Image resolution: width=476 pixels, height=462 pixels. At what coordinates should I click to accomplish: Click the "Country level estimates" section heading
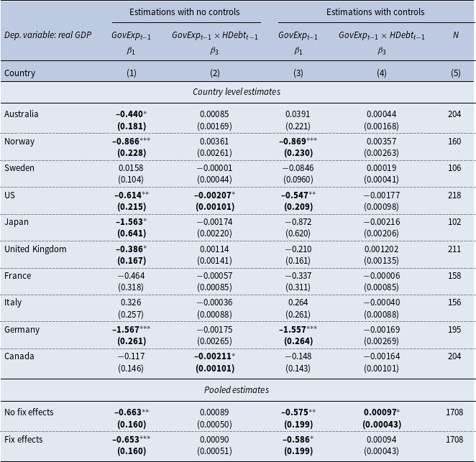click(238, 91)
